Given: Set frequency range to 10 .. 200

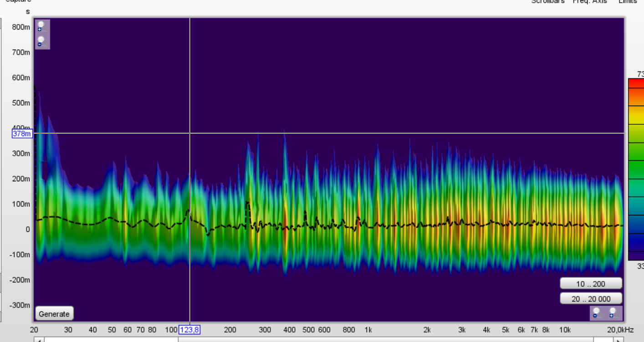Looking at the screenshot, I should click(591, 284).
